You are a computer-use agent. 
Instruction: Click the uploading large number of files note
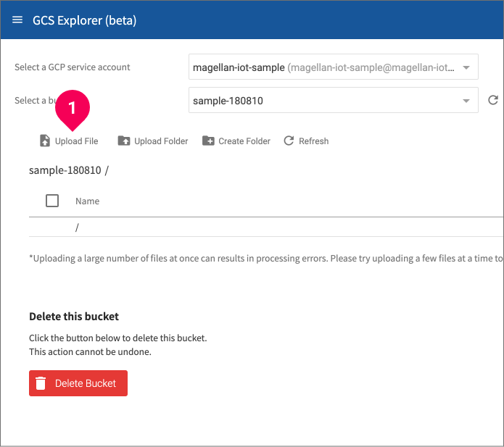(266, 258)
